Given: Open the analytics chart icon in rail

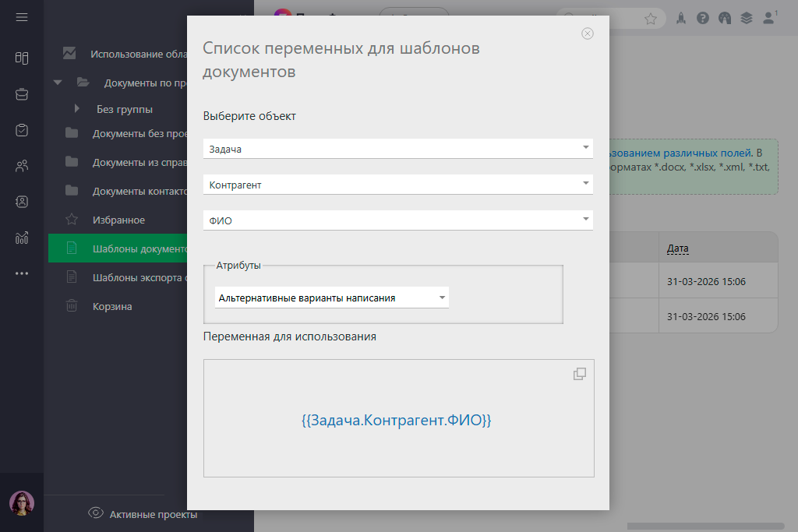Looking at the screenshot, I should click(x=22, y=238).
